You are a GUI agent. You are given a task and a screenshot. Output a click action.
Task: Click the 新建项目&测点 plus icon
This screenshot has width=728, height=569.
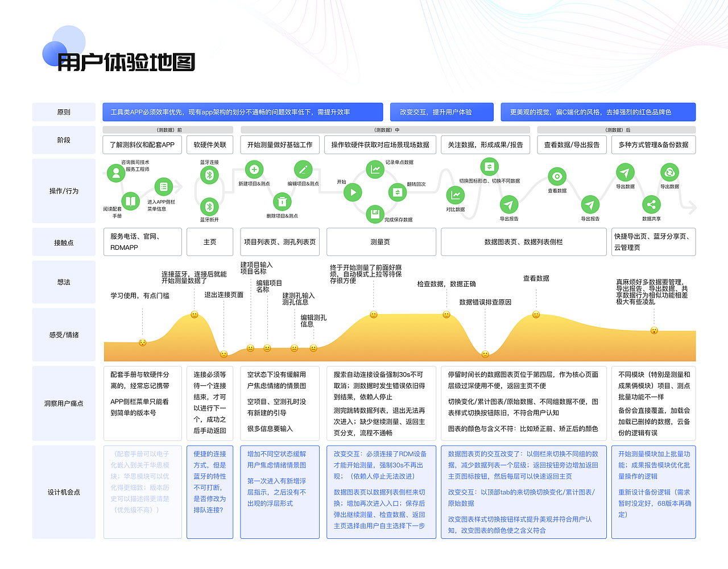coord(254,170)
